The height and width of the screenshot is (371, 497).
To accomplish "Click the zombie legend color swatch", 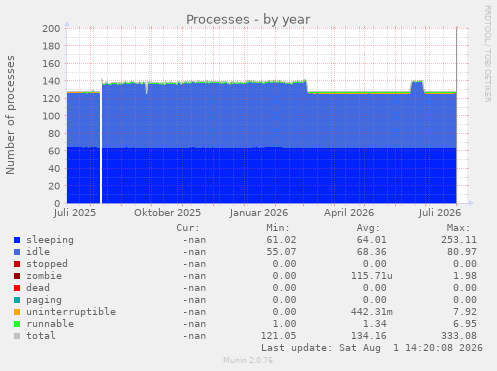I will (17, 276).
